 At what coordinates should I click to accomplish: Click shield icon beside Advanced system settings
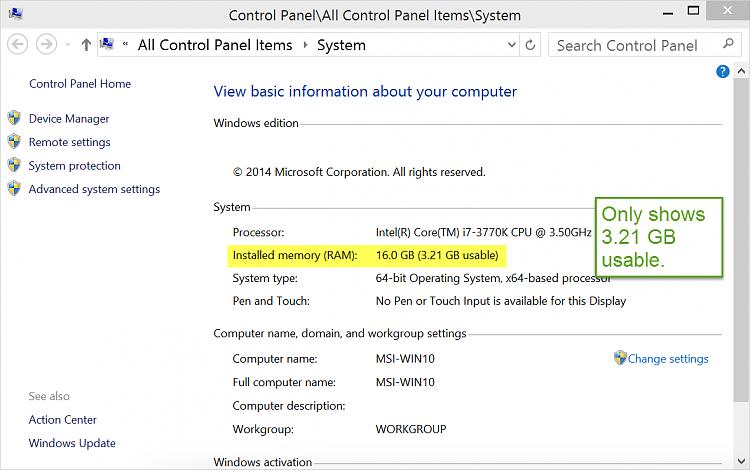click(x=14, y=188)
